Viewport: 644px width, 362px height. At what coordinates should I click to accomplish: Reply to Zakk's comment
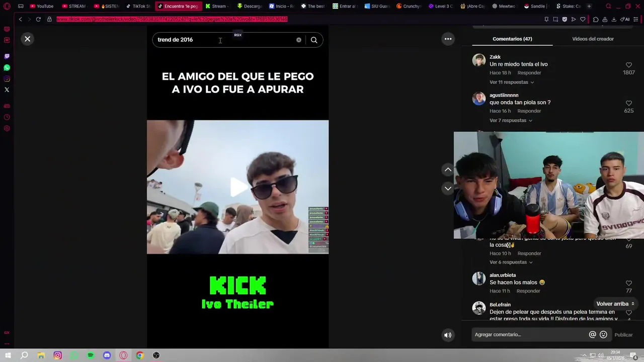point(529,72)
